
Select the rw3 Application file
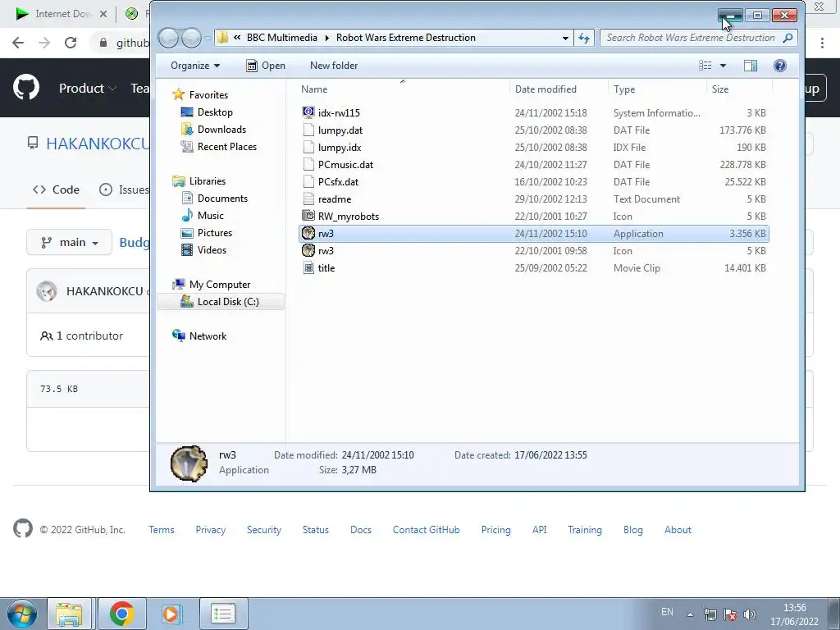point(533,234)
